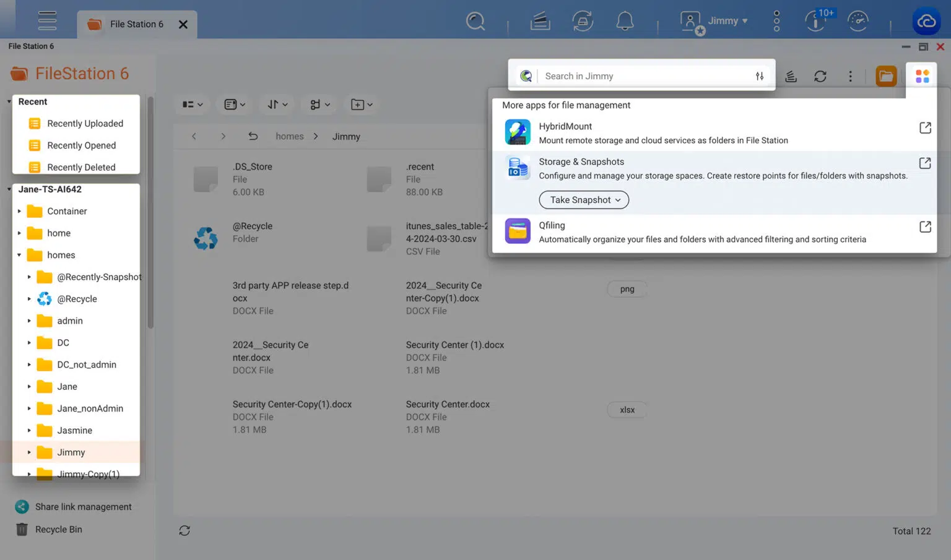The image size is (951, 560).
Task: Launch Storage & Snapshots via external icon
Action: coord(925,163)
